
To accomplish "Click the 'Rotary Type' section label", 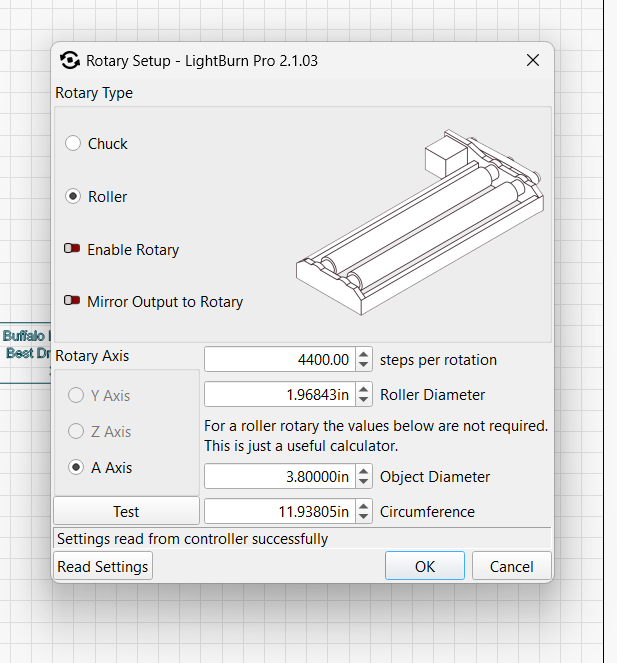I will 94,93.
